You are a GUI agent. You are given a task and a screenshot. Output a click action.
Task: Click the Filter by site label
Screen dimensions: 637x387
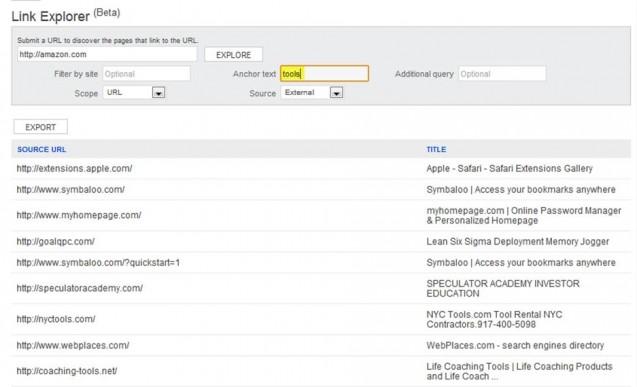click(76, 74)
